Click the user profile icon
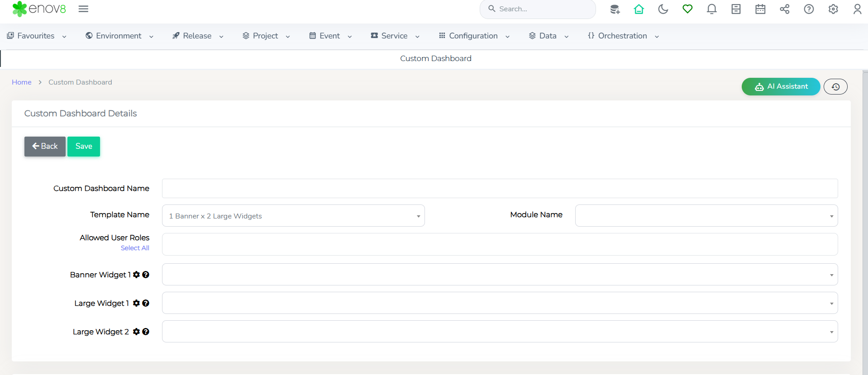 coord(857,9)
